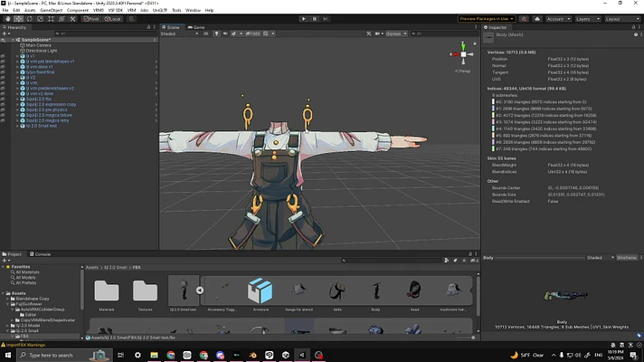The image size is (644, 362).
Task: Select the Hand tool in the toolbar
Action: (6, 18)
